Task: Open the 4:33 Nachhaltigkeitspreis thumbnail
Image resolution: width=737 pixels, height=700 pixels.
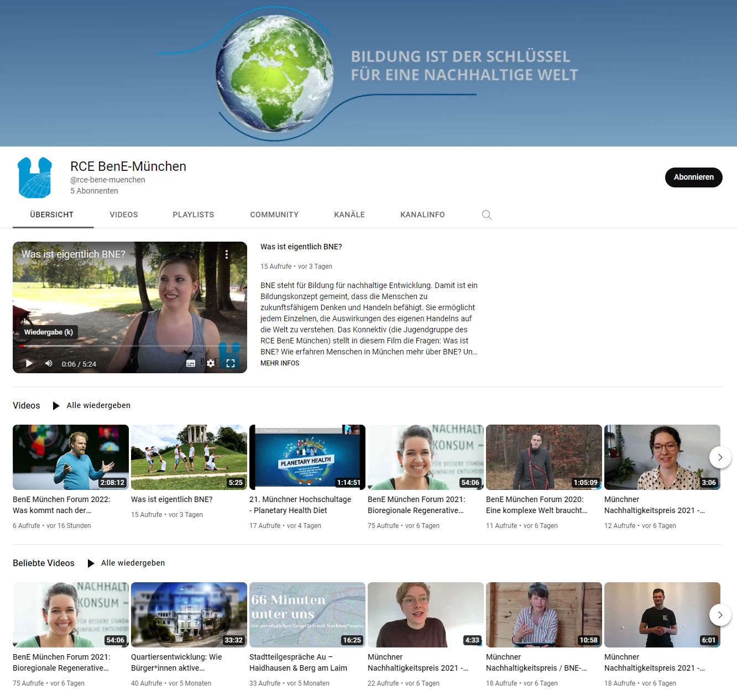Action: 426,615
